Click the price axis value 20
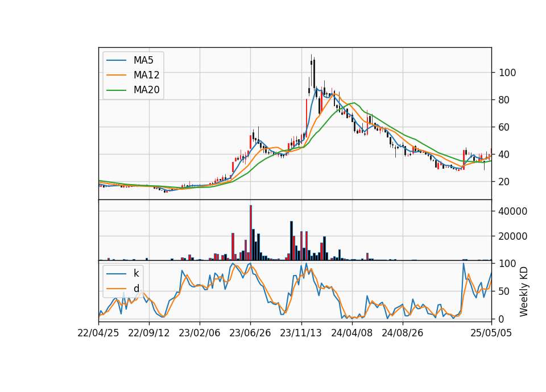The height and width of the screenshot is (392, 546). (x=504, y=182)
